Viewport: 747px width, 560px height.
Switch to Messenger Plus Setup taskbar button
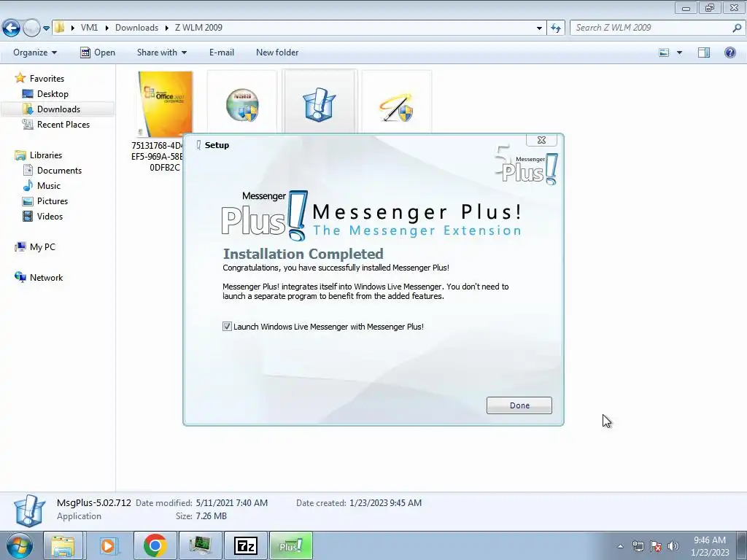click(x=291, y=545)
